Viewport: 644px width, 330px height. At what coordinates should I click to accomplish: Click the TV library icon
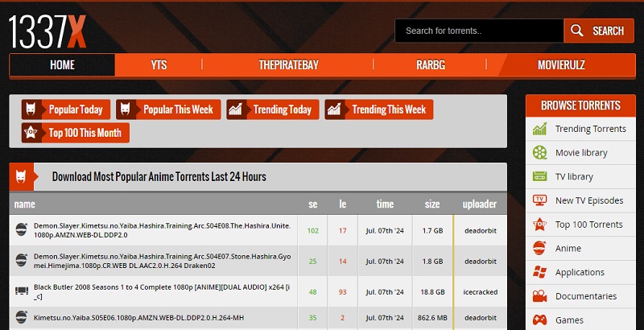(x=539, y=176)
